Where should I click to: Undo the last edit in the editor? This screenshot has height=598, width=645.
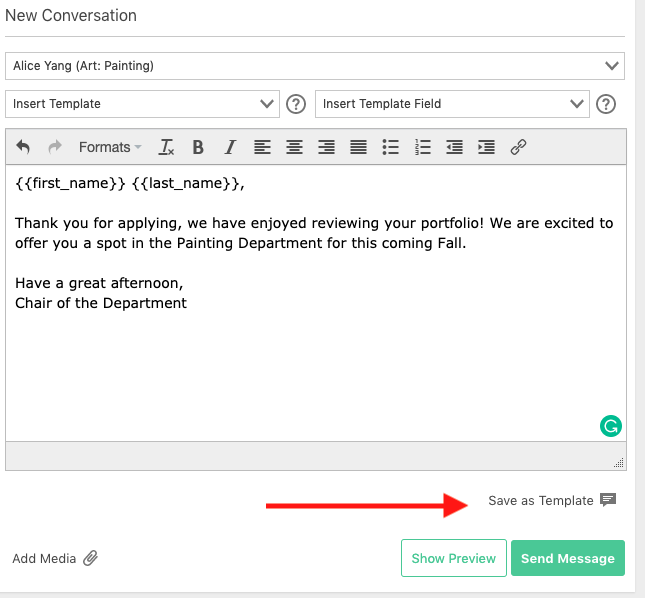pyautogui.click(x=23, y=147)
